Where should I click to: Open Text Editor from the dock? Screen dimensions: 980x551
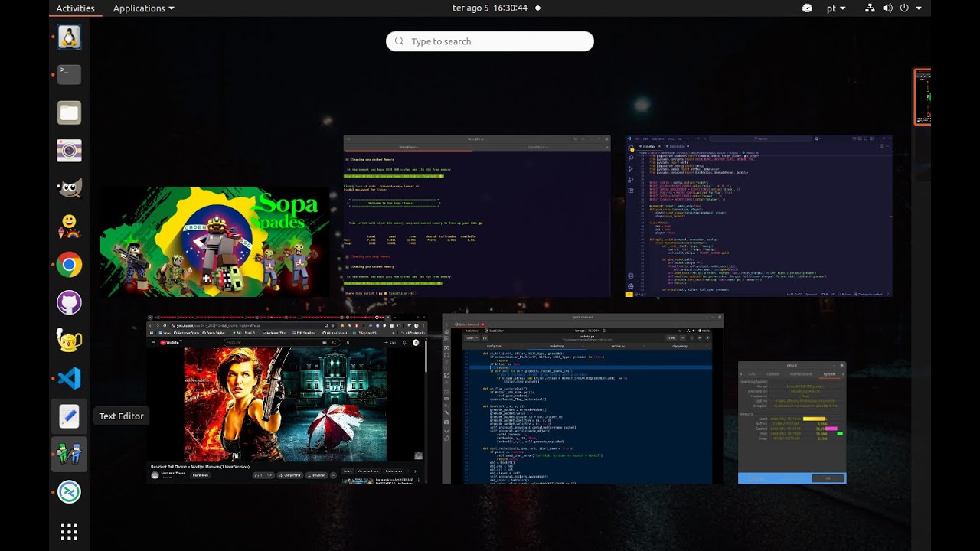coord(69,416)
